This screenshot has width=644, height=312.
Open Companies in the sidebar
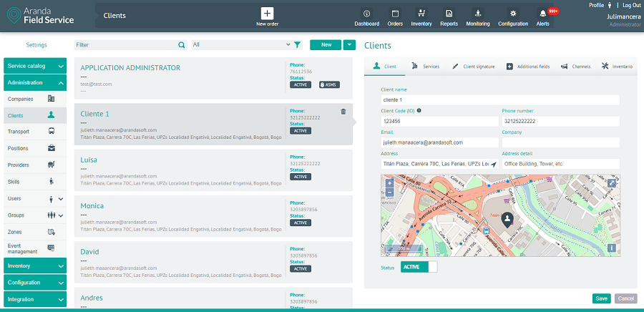click(35, 99)
